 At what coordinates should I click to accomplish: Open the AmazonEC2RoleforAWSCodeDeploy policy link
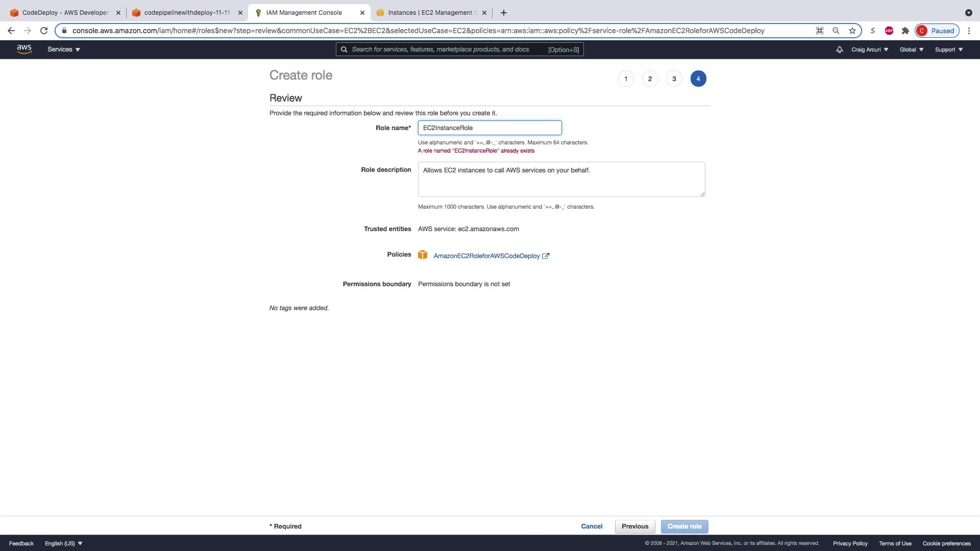(x=486, y=256)
